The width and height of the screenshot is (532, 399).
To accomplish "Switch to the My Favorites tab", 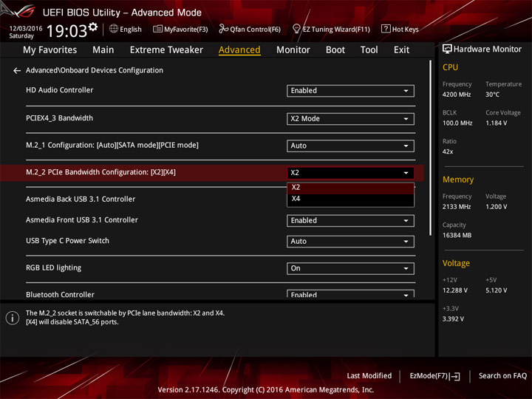I will [x=50, y=50].
